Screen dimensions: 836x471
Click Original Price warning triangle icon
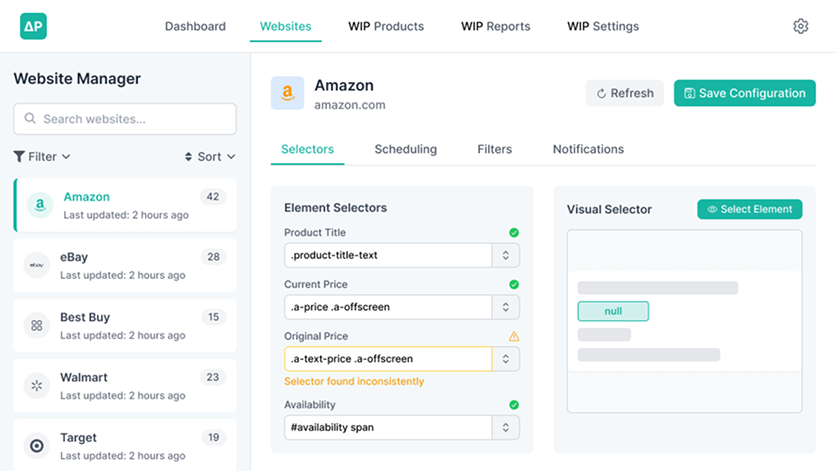pos(514,336)
